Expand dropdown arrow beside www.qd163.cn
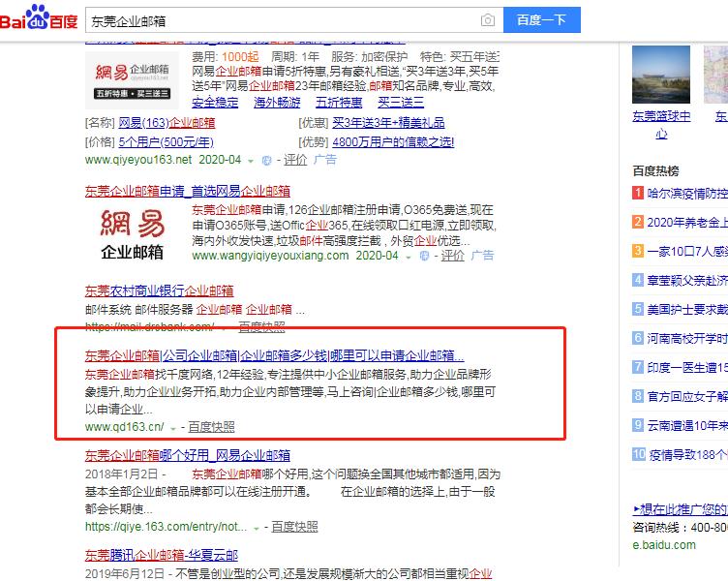 click(x=173, y=428)
